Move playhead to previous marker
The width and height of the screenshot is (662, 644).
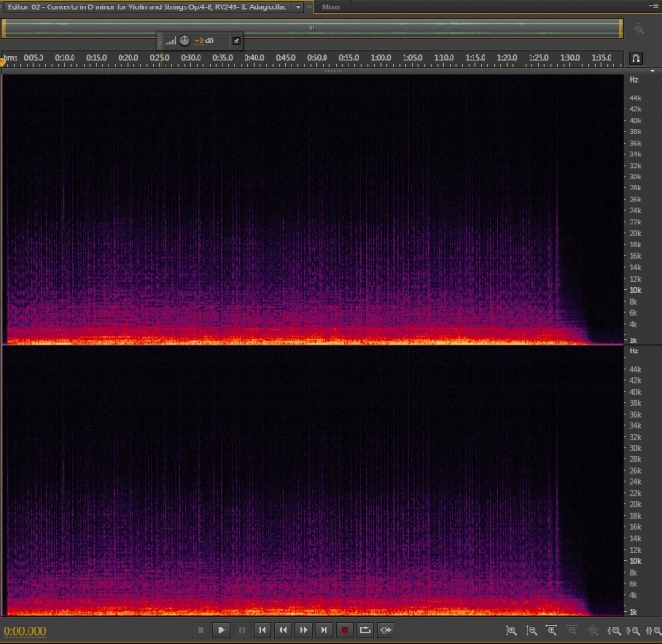click(262, 630)
